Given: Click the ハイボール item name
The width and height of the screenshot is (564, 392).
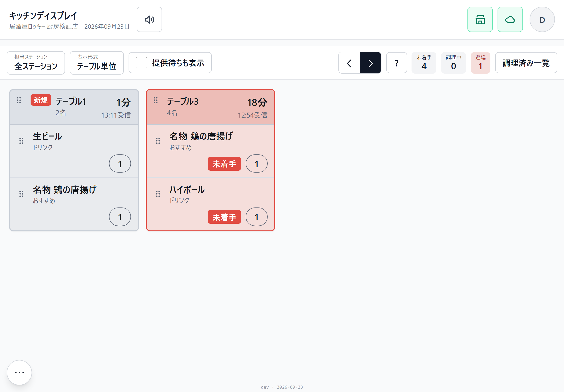Looking at the screenshot, I should 187,190.
